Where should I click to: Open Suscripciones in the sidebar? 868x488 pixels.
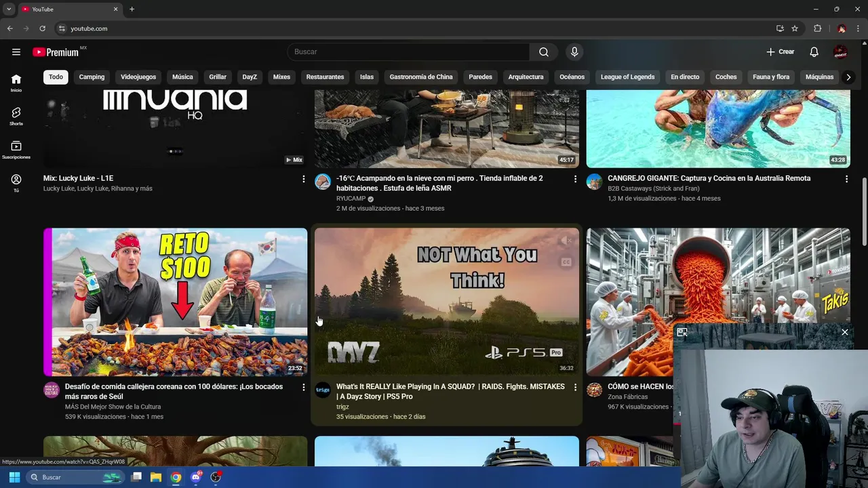pos(16,150)
